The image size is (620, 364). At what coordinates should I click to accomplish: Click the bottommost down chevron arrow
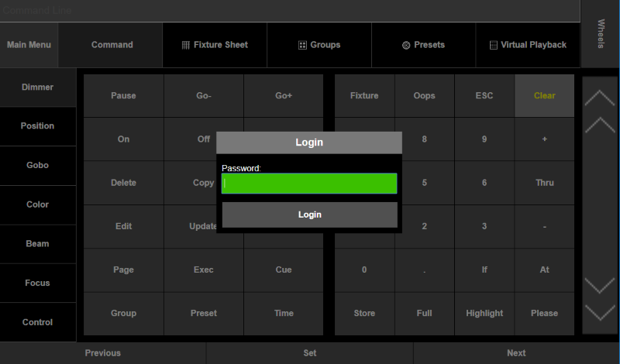tap(600, 313)
